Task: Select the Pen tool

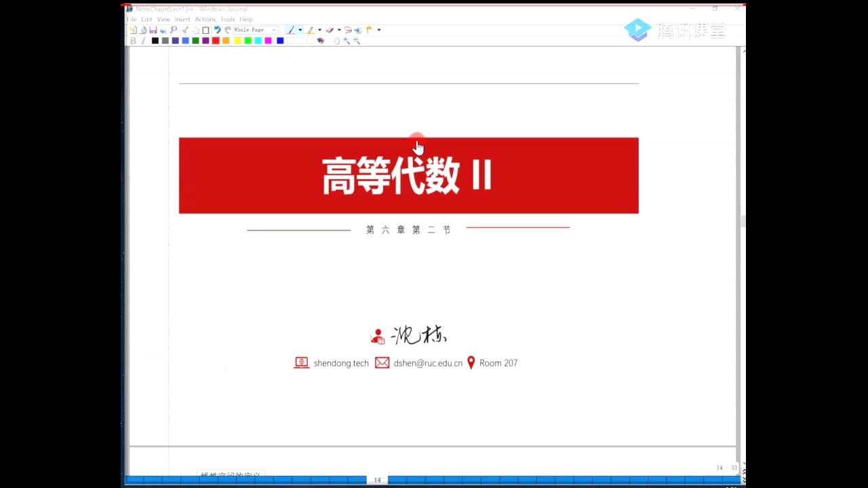Action: tap(290, 30)
